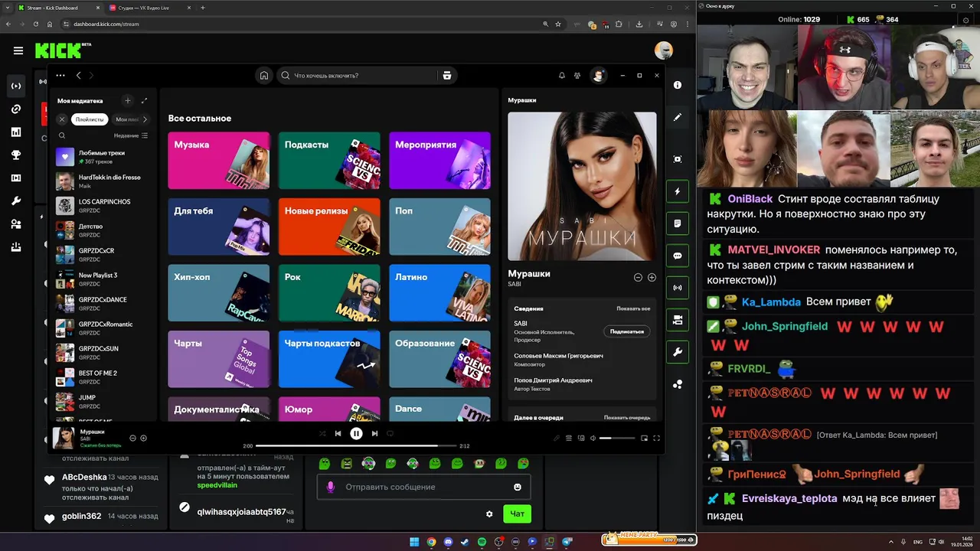Viewport: 980px width, 551px height.
Task: Open the Латино category tile
Action: tap(439, 293)
